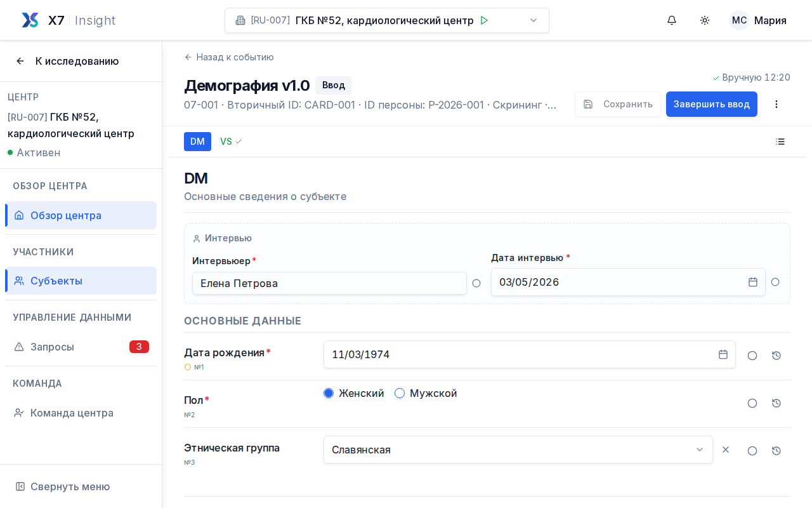
Task: Expand center selector chevron
Action: click(534, 20)
